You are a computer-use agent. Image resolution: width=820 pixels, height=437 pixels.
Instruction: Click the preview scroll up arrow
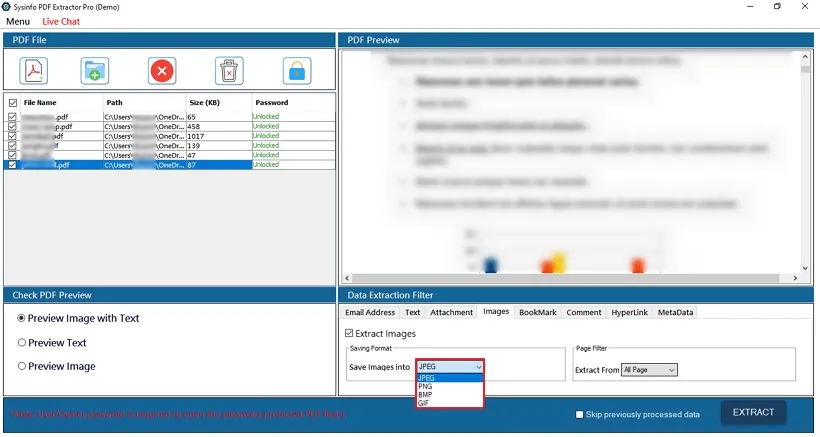tap(805, 56)
